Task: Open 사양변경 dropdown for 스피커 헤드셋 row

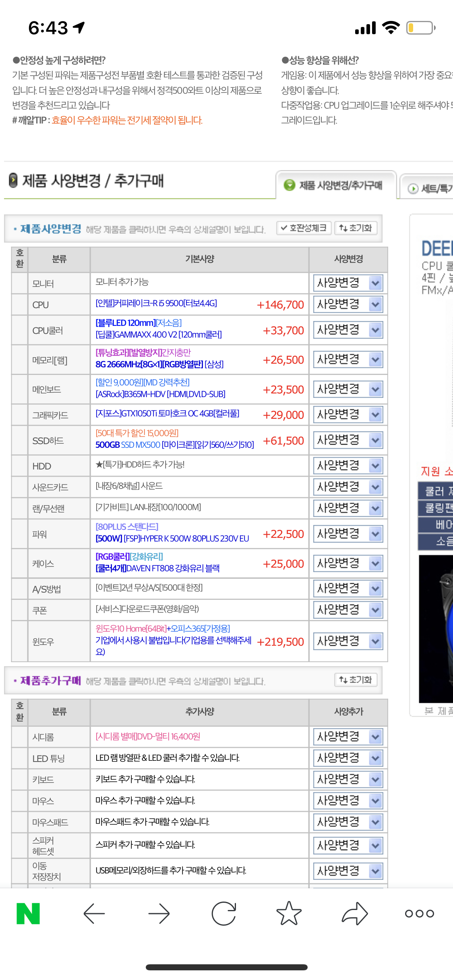Action: coord(348,845)
